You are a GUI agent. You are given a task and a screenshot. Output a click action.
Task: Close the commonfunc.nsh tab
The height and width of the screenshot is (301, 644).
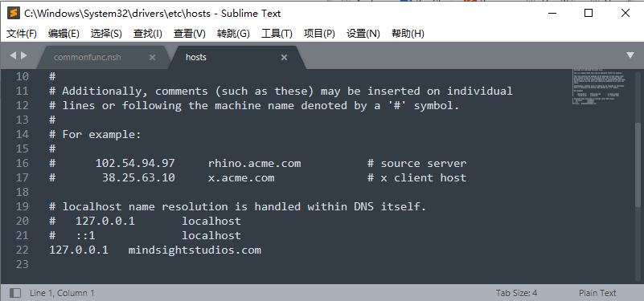(152, 58)
